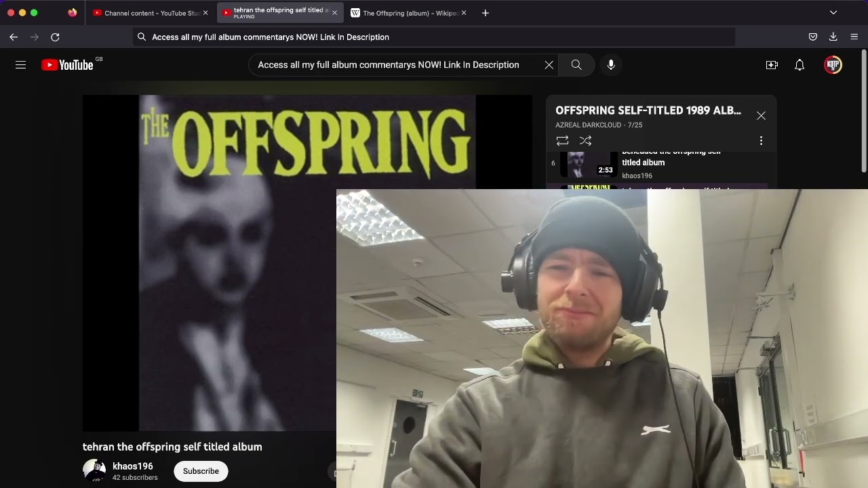
Task: Open khaos196 channel avatar
Action: pyautogui.click(x=94, y=470)
